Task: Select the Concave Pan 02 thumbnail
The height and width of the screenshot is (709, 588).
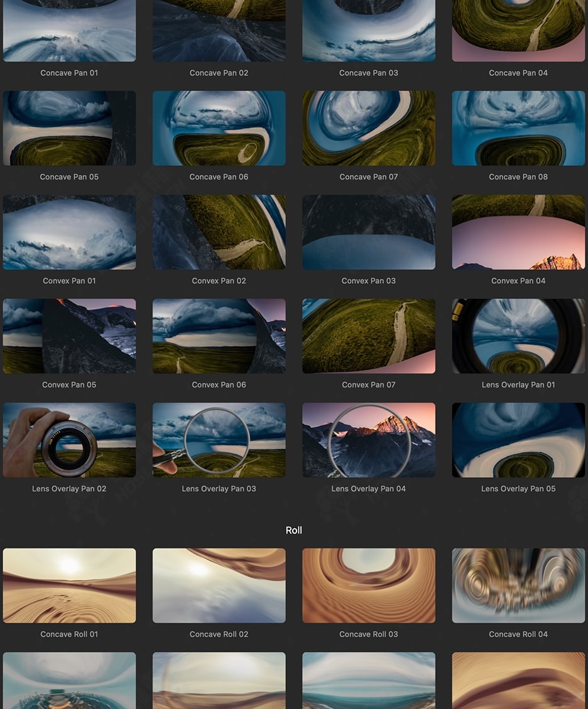Action: click(219, 30)
